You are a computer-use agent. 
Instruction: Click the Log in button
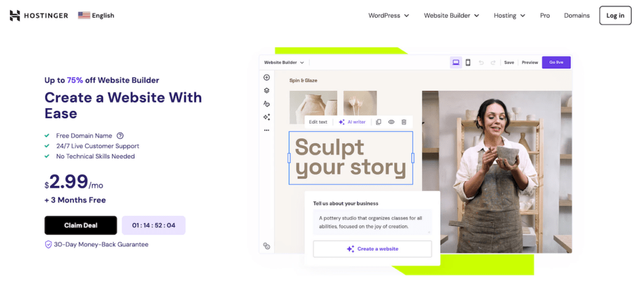click(615, 16)
